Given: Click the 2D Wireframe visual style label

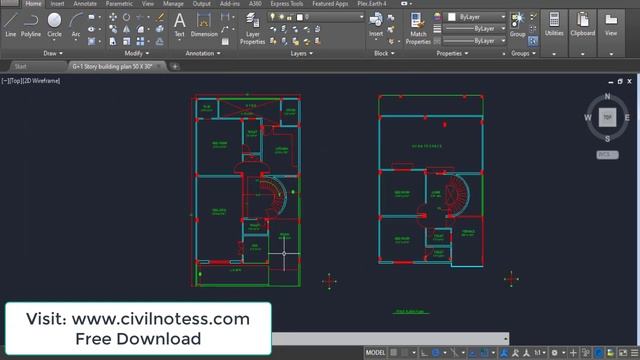Looking at the screenshot, I should [41, 81].
